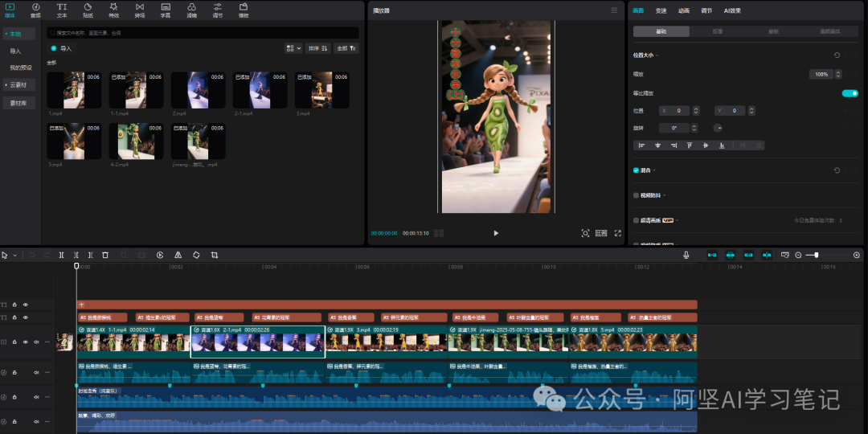The height and width of the screenshot is (434, 868).
Task: Hide the second text track with eye icon
Action: pos(26,317)
